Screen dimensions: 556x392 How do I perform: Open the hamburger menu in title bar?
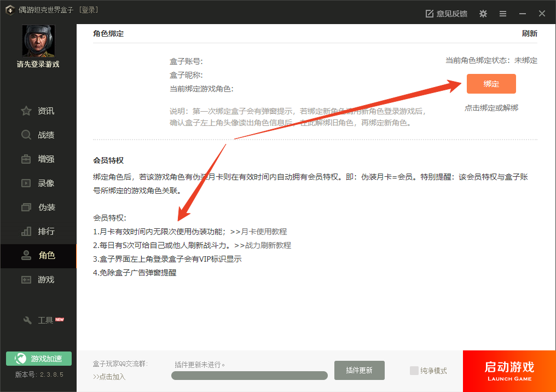pyautogui.click(x=503, y=14)
